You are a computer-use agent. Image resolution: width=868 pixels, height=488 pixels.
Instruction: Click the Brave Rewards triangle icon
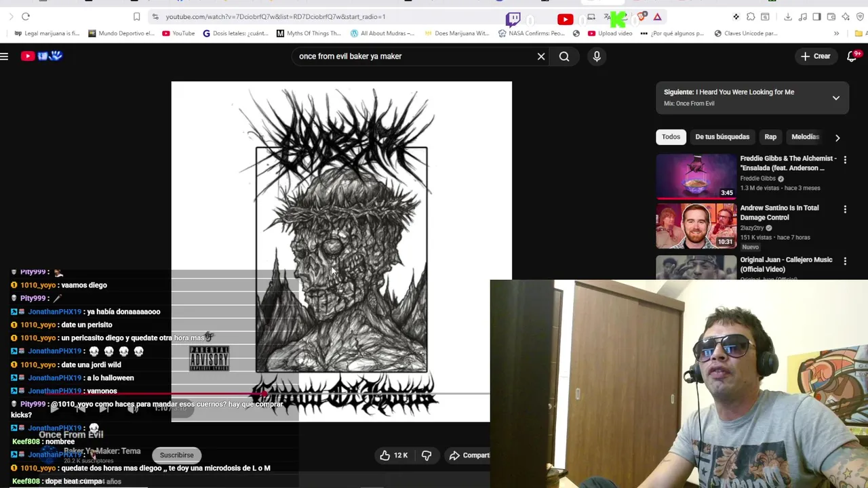657,16
